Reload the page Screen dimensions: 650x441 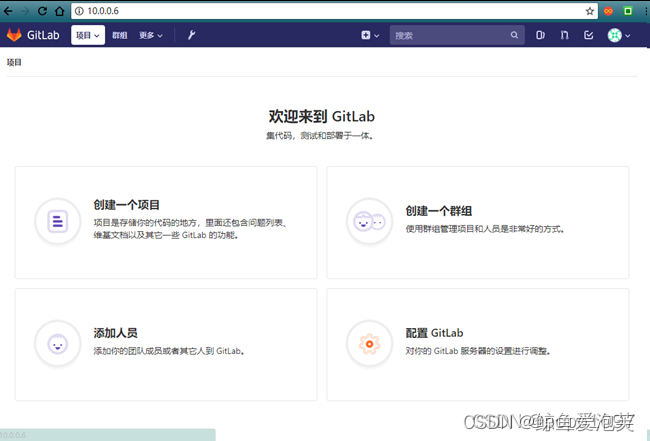[42, 11]
